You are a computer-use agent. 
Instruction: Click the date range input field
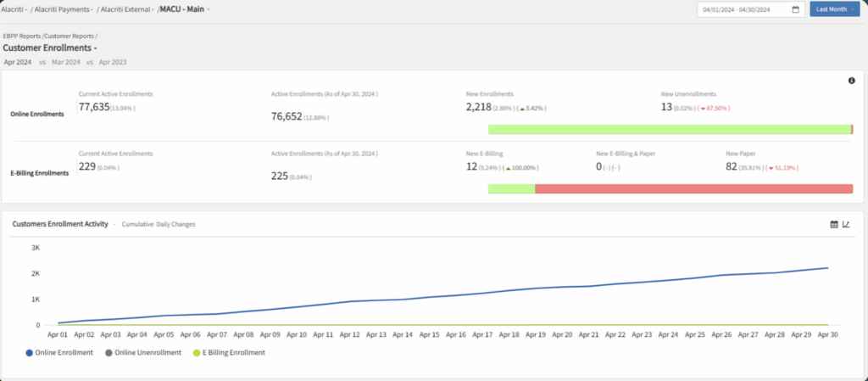coord(743,9)
